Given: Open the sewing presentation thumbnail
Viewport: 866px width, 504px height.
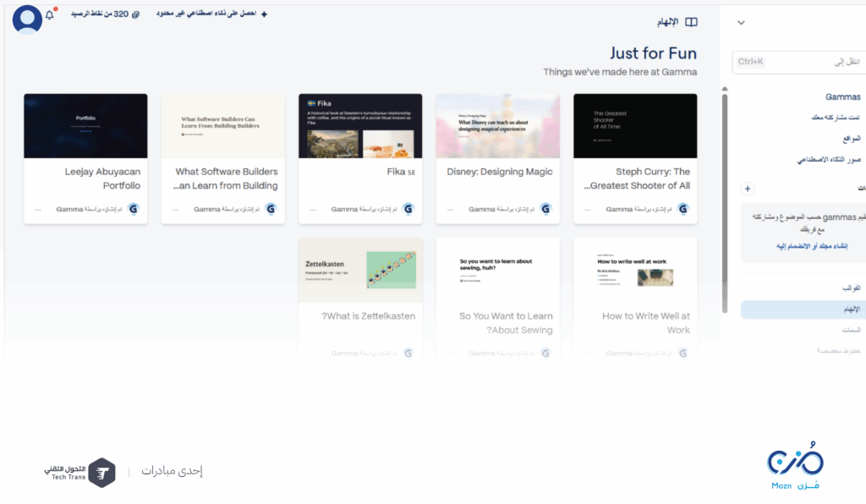Looking at the screenshot, I should coord(497,271).
